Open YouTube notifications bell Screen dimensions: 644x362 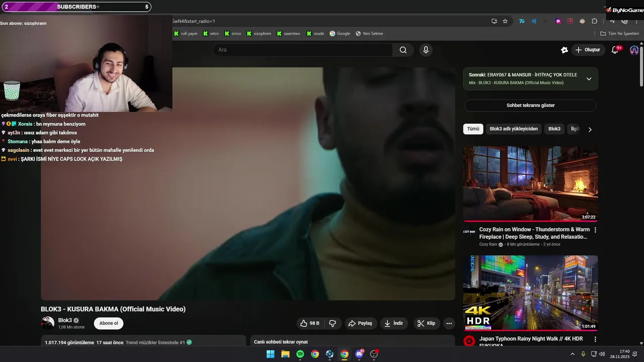click(x=615, y=50)
